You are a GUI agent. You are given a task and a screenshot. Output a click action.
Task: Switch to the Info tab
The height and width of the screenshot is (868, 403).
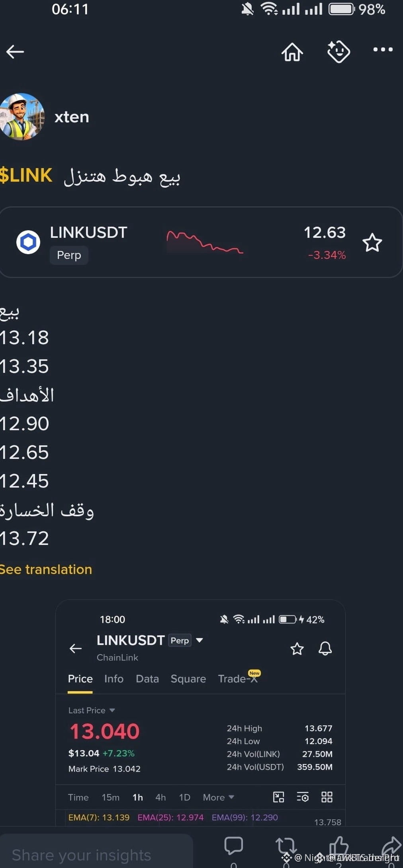(114, 679)
